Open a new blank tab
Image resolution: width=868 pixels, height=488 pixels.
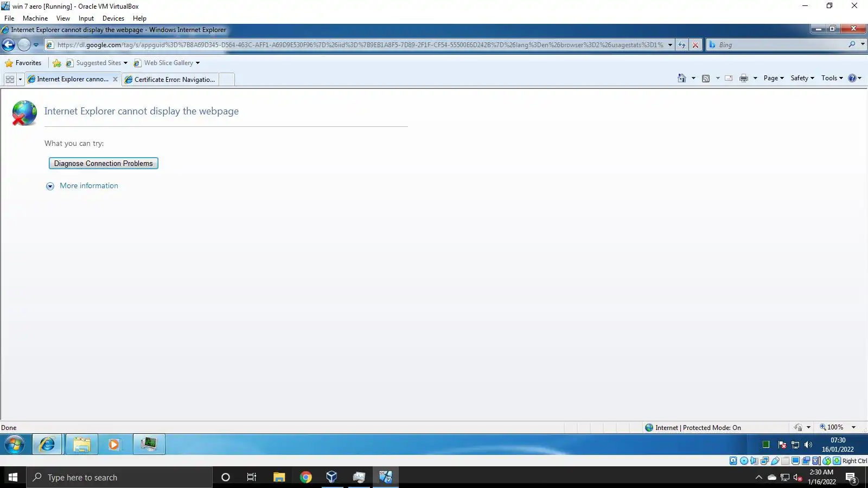(227, 80)
